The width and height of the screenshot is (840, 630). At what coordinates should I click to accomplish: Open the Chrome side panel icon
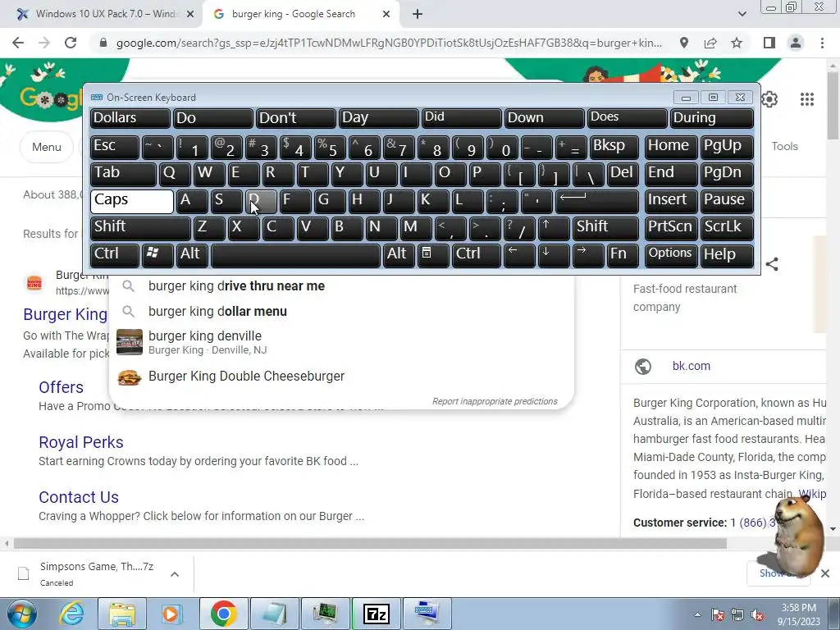point(769,43)
